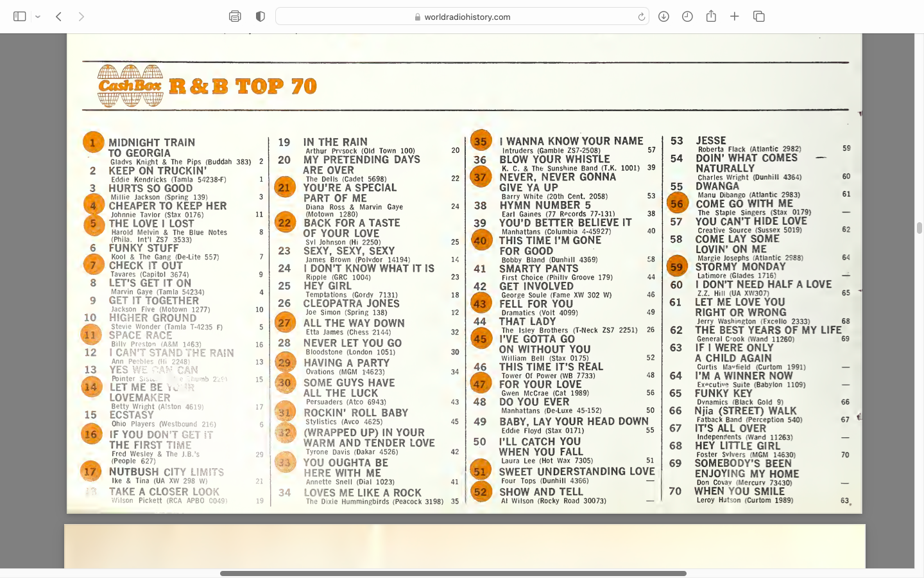Click 'HEY GIRL' entry

pyautogui.click(x=327, y=286)
